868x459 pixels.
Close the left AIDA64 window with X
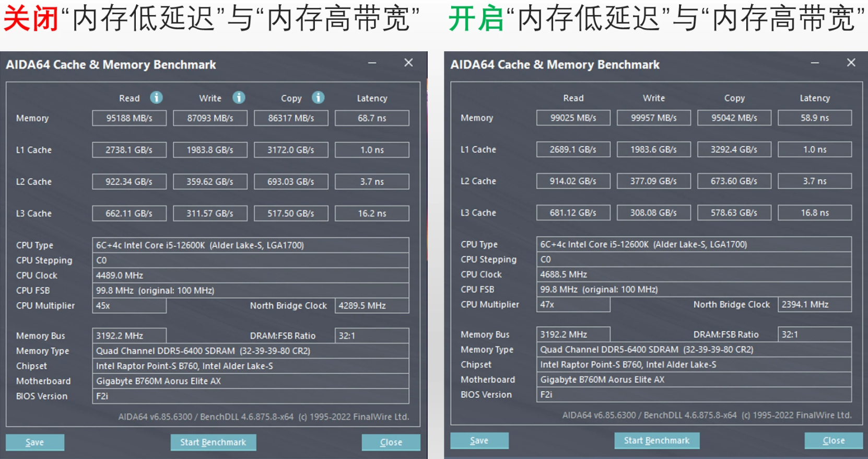[408, 63]
